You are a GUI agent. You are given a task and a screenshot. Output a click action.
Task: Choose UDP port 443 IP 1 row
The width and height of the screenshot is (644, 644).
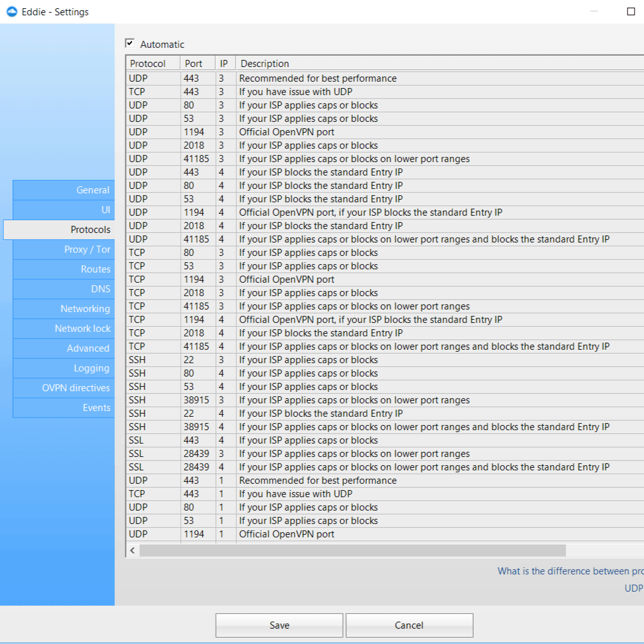point(385,481)
